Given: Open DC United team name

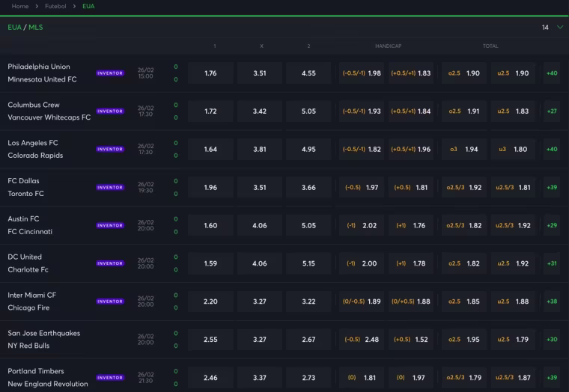Looking at the screenshot, I should point(25,257).
